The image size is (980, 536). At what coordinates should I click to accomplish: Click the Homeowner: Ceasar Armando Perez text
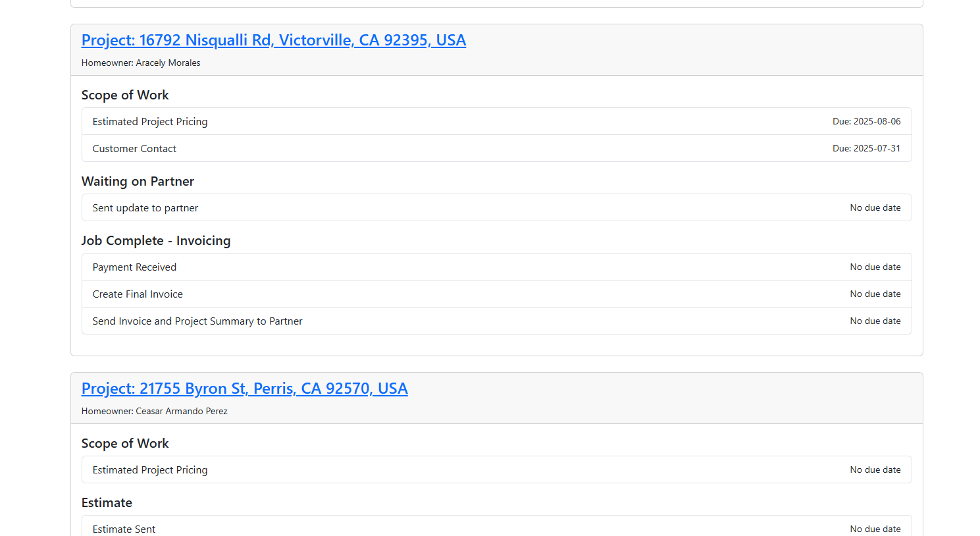pyautogui.click(x=155, y=412)
